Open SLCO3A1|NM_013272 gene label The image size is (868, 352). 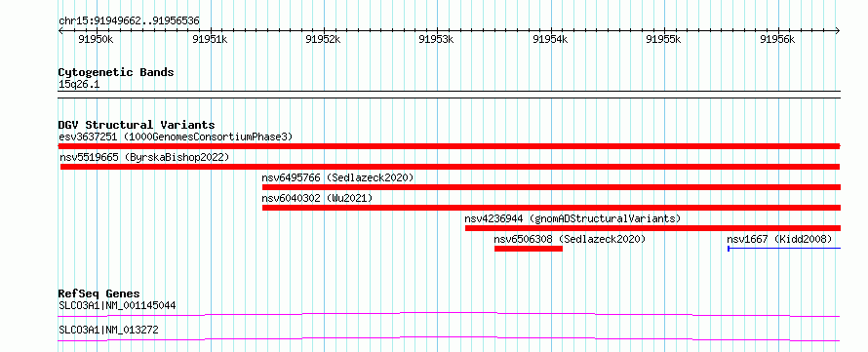(108, 330)
